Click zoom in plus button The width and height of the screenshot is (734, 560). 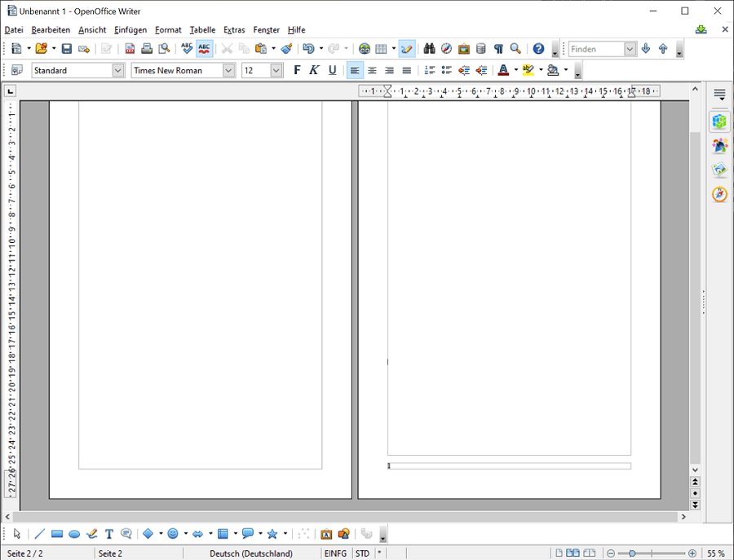[692, 553]
